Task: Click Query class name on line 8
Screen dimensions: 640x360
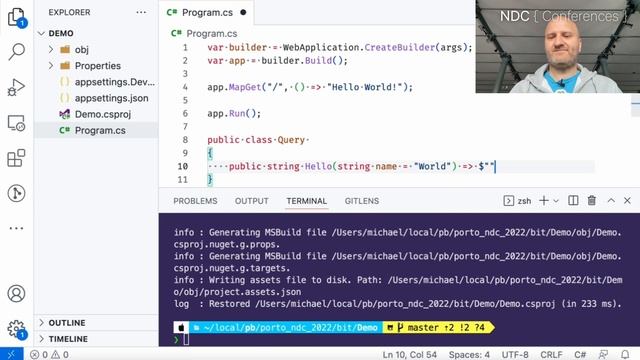Action: 291,140
